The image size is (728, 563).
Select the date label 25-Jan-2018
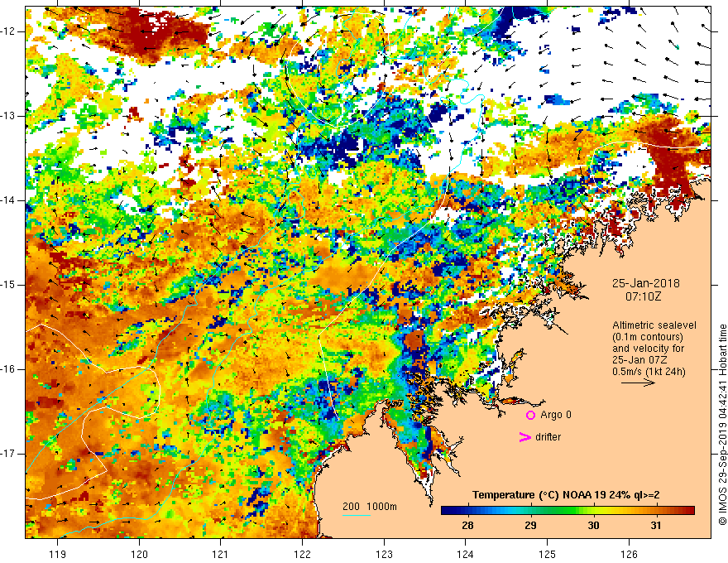645,283
